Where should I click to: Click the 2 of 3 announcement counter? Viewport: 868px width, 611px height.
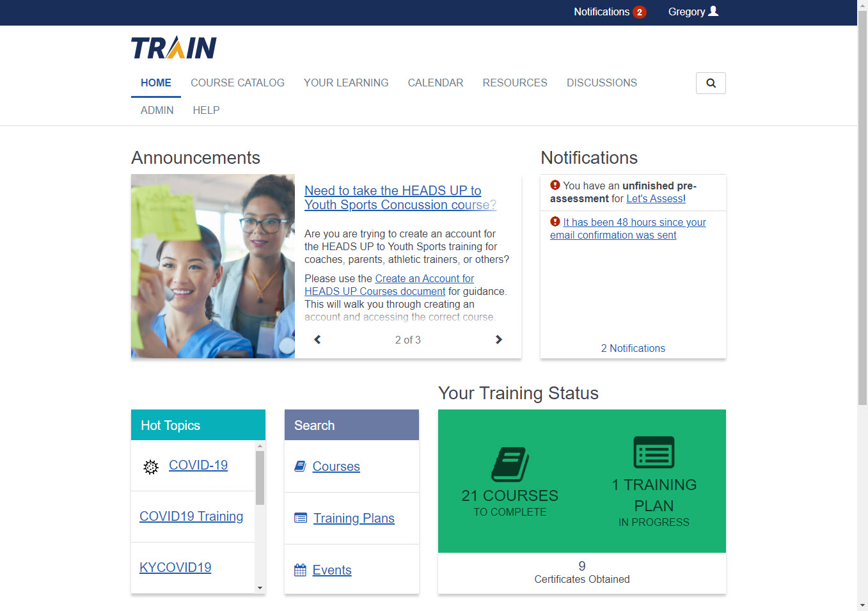[x=408, y=340]
